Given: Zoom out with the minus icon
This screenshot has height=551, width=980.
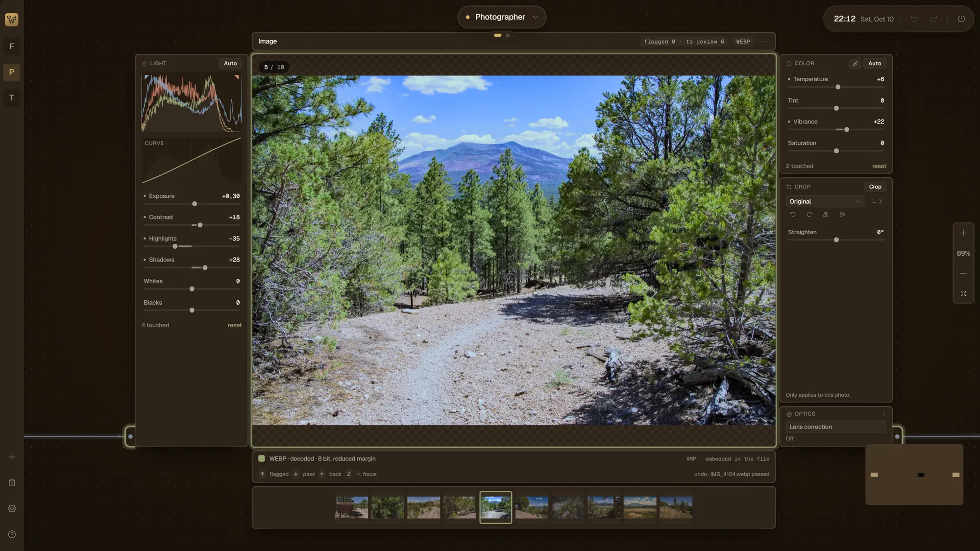Looking at the screenshot, I should point(963,273).
